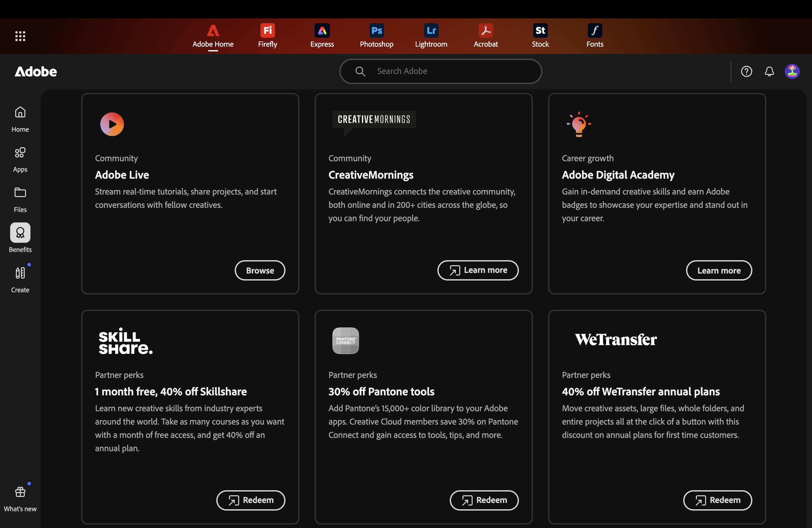Open the Acrobat app shortcut
Screen dimensions: 812x528
coord(486,36)
